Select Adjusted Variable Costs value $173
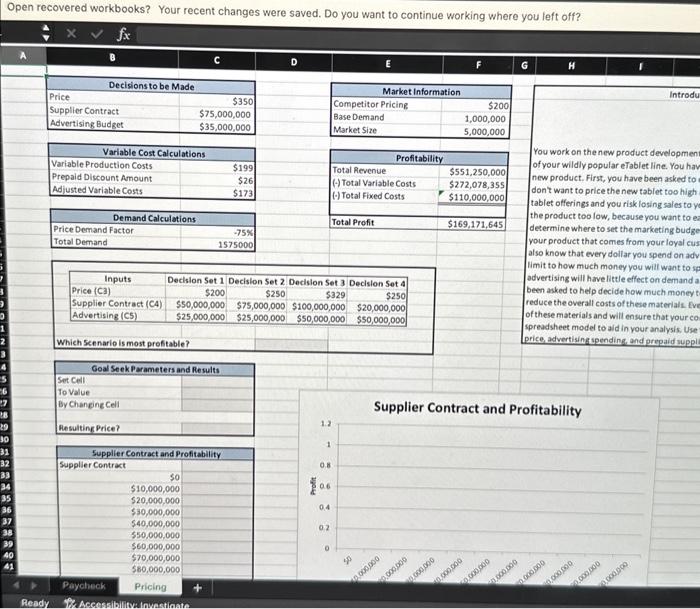The height and width of the screenshot is (609, 700). pyautogui.click(x=218, y=193)
